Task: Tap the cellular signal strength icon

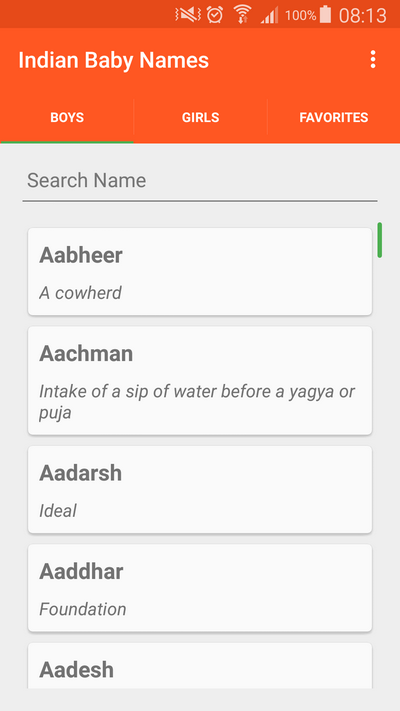Action: pos(269,15)
